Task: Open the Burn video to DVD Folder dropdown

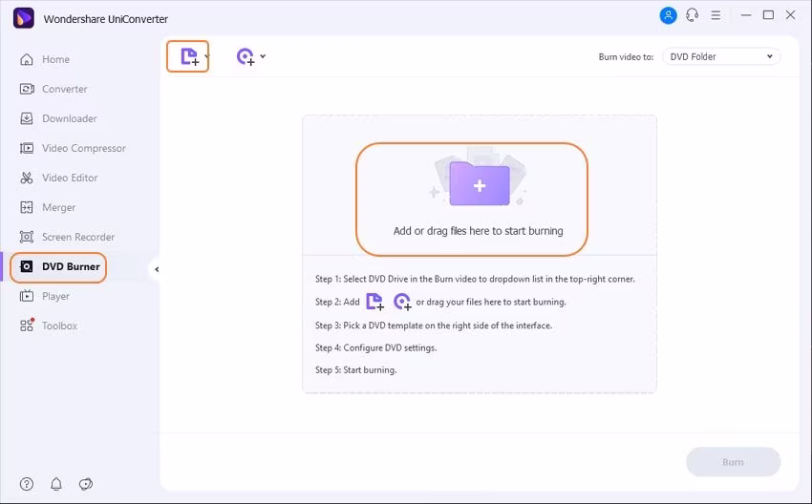Action: (721, 56)
